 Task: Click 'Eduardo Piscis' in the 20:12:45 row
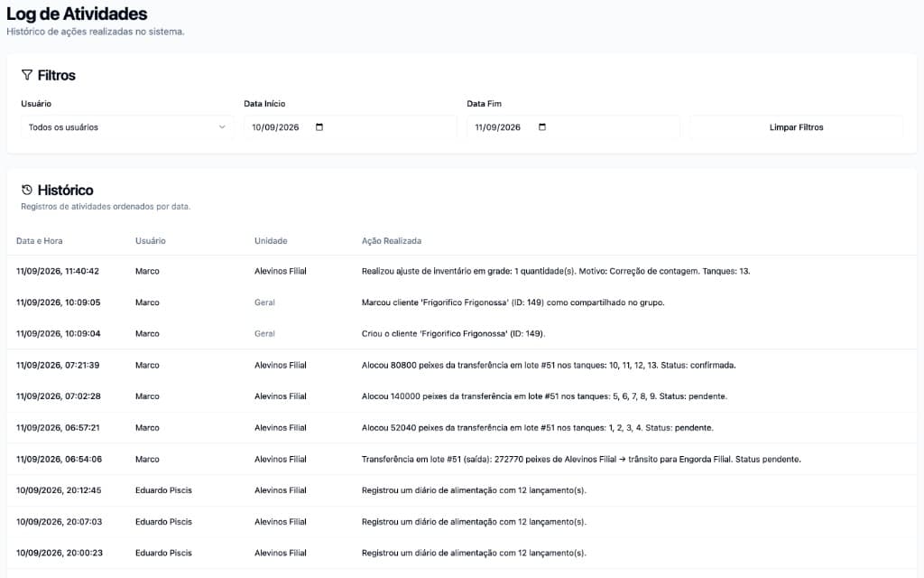pos(164,490)
